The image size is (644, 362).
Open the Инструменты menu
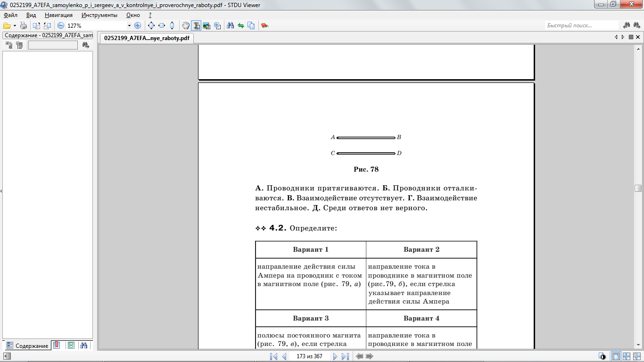(99, 15)
